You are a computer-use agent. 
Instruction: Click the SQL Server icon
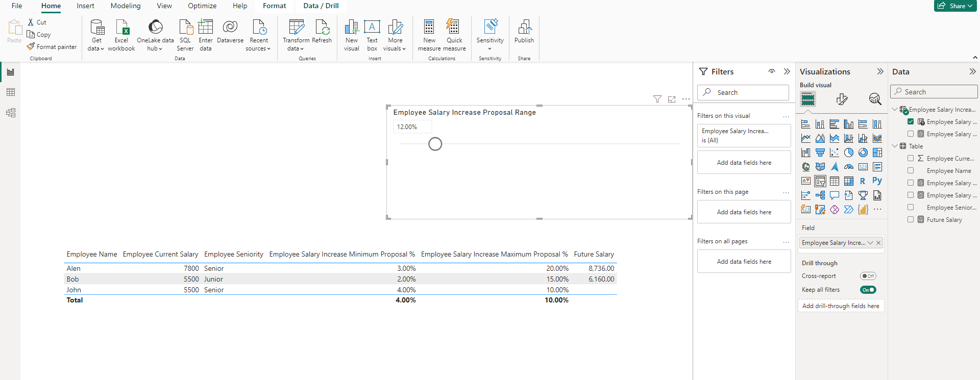(x=185, y=35)
